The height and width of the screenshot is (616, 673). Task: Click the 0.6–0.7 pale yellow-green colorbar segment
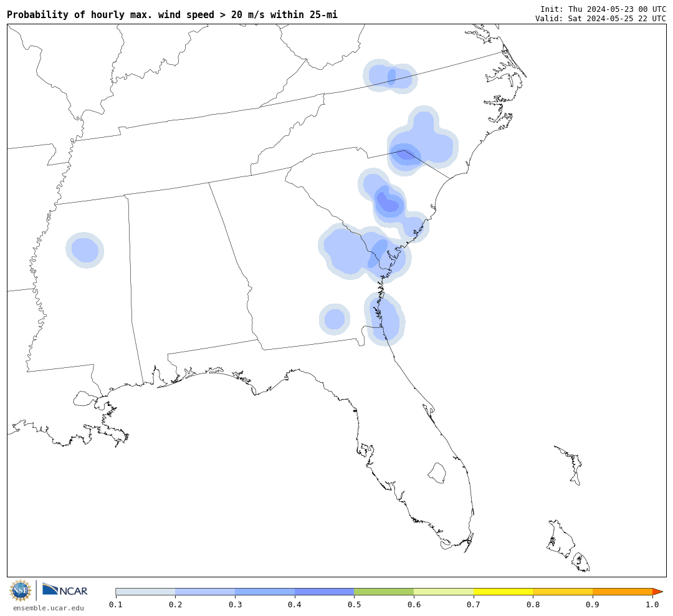(x=444, y=592)
